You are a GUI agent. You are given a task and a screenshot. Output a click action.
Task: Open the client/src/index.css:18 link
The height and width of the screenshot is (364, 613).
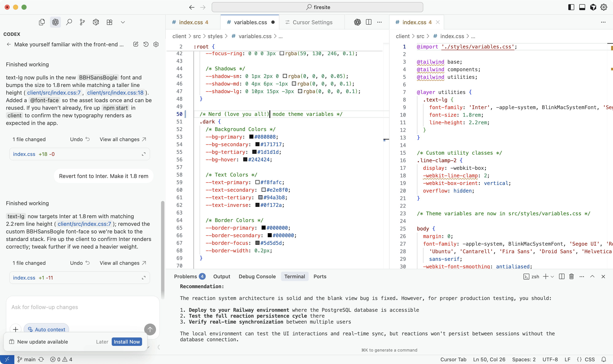click(115, 92)
